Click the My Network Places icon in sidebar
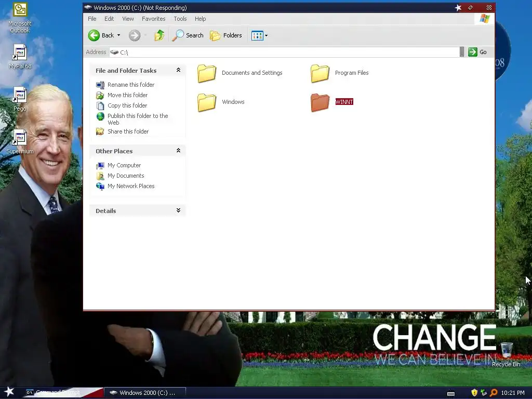This screenshot has height=399, width=532. [100, 186]
